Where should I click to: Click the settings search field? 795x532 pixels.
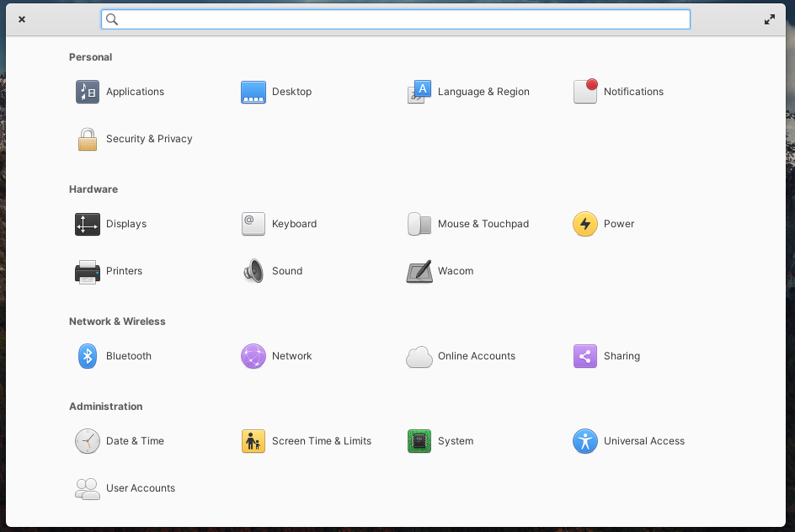[396, 19]
